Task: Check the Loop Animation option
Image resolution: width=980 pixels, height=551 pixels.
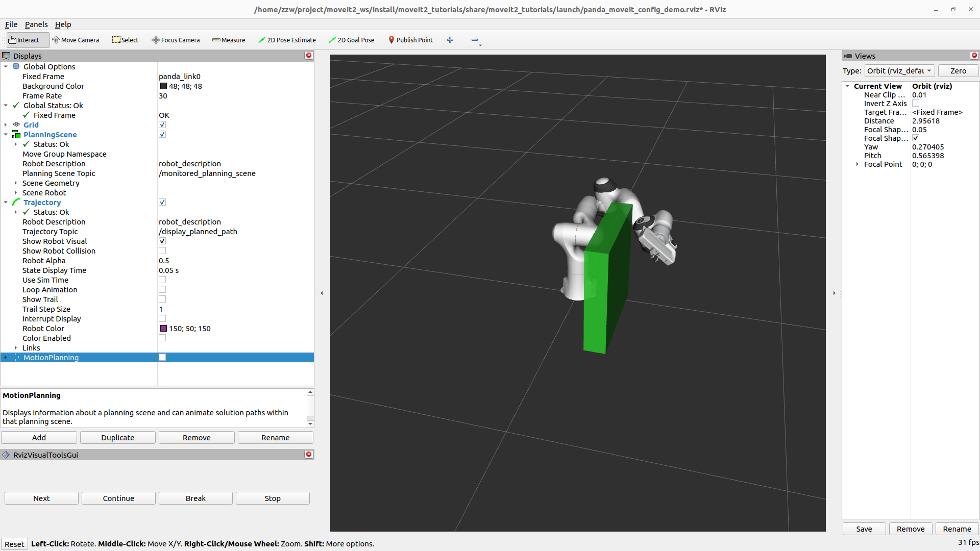Action: click(162, 290)
